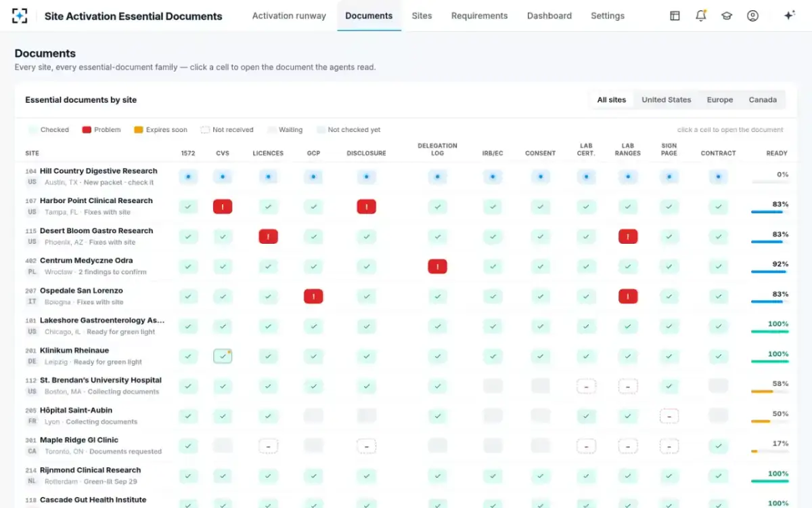Open St. Brendan's Lab Cert not-received cell

pos(586,386)
